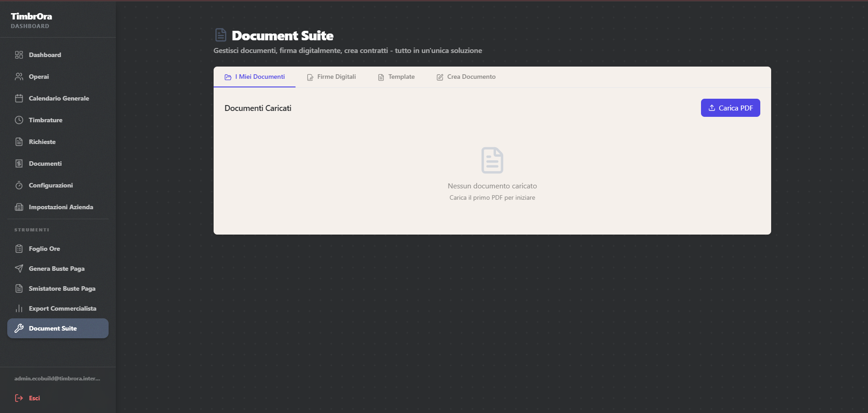The image size is (868, 413).
Task: Click the DASHBOARD label under logo
Action: pos(30,26)
